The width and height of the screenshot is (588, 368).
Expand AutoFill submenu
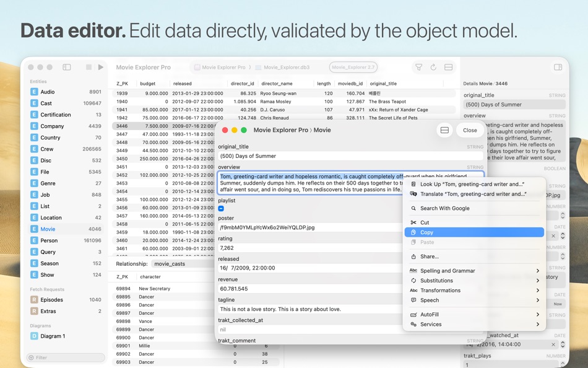[x=474, y=315]
